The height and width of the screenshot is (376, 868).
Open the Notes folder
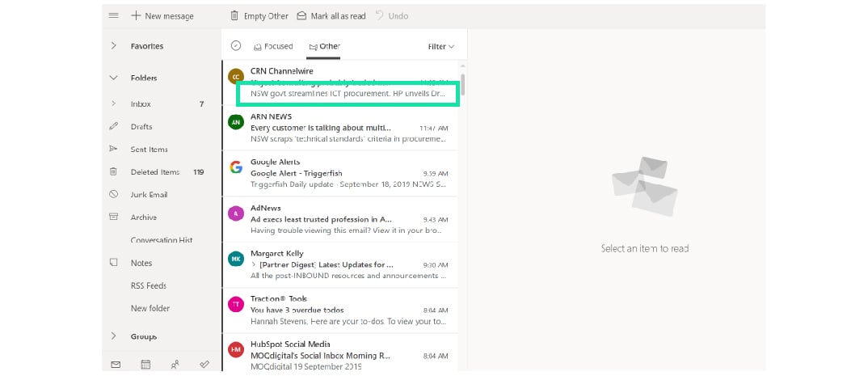[x=141, y=263]
